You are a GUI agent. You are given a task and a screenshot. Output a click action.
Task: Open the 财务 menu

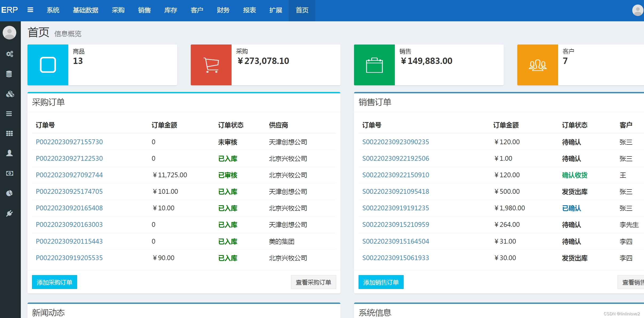(223, 10)
